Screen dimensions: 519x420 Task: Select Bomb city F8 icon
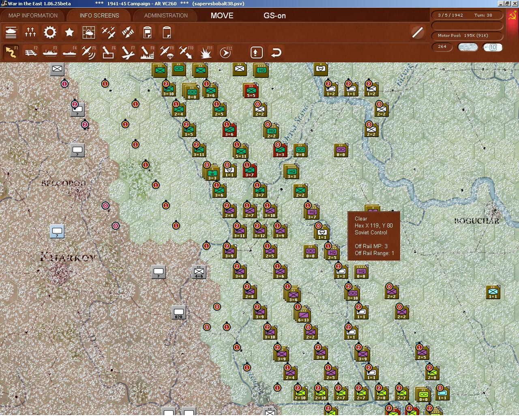point(147,52)
